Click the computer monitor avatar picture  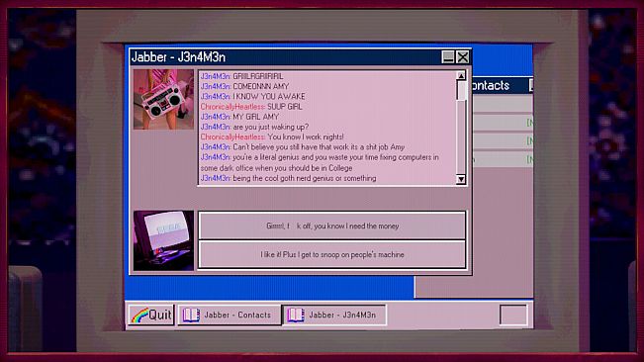point(163,240)
